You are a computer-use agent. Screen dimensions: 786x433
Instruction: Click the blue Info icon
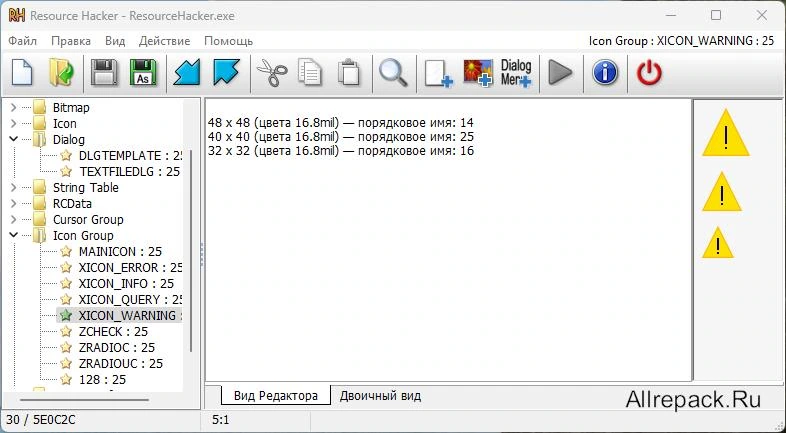[x=605, y=73]
